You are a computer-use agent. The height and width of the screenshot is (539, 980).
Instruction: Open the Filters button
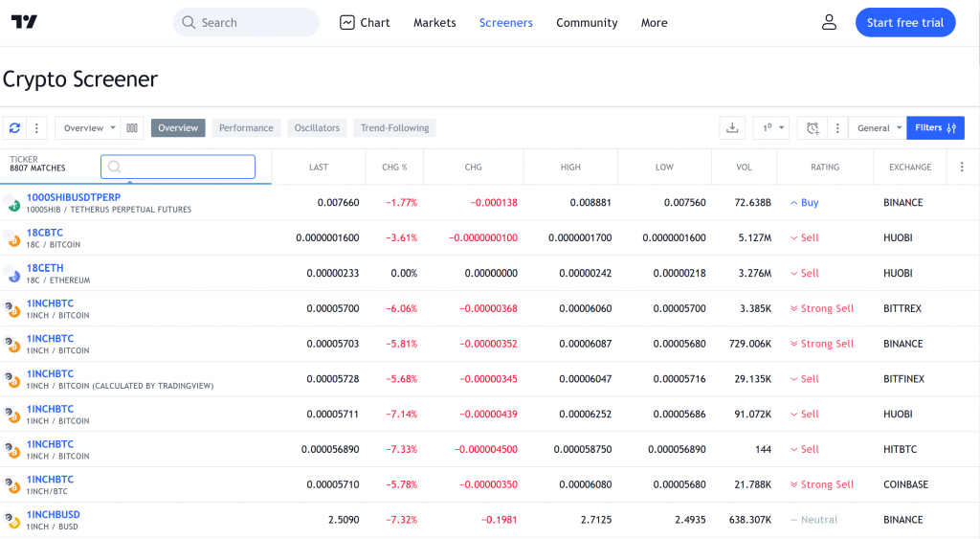(935, 127)
